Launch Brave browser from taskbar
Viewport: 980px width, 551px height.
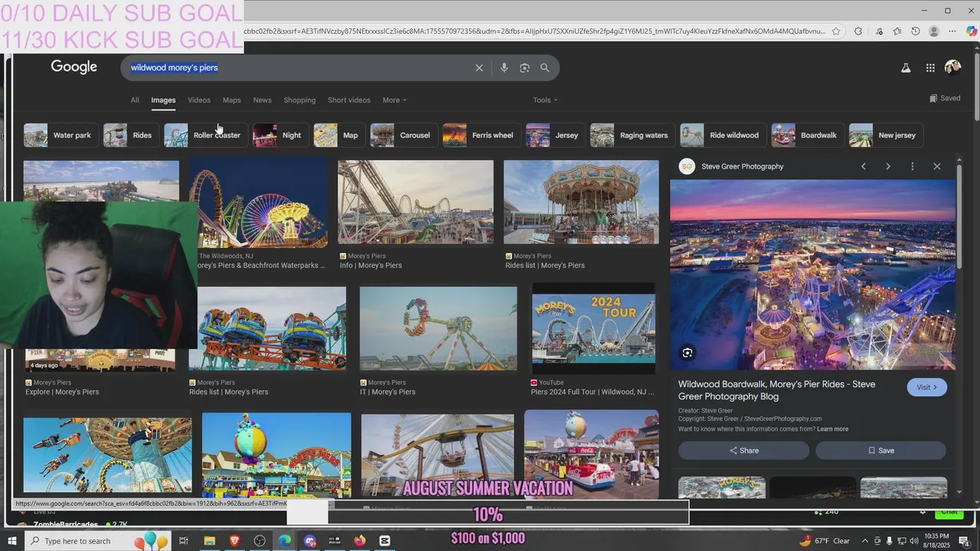point(234,541)
